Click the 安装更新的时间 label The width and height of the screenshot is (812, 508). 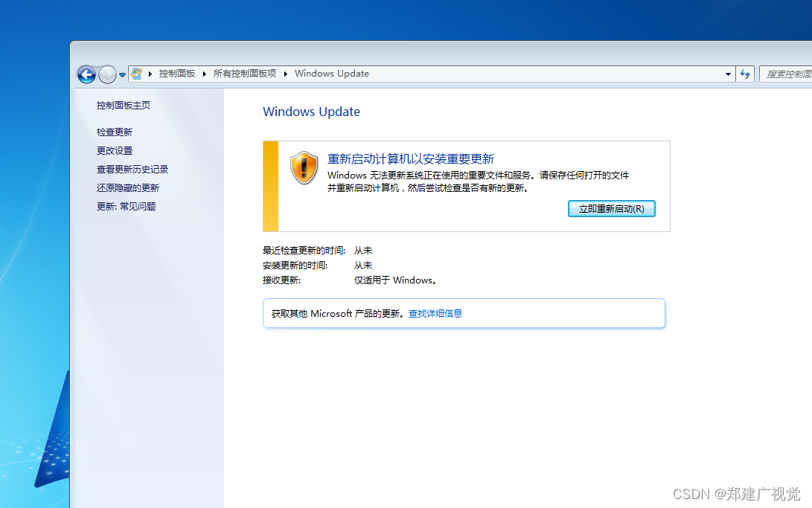295,266
